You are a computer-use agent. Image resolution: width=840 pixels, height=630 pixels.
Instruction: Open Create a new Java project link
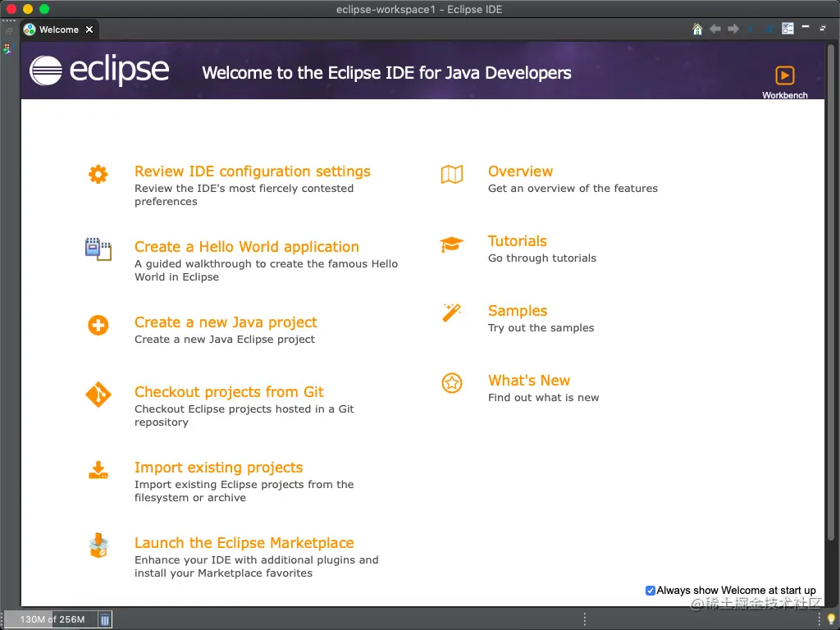coord(226,322)
